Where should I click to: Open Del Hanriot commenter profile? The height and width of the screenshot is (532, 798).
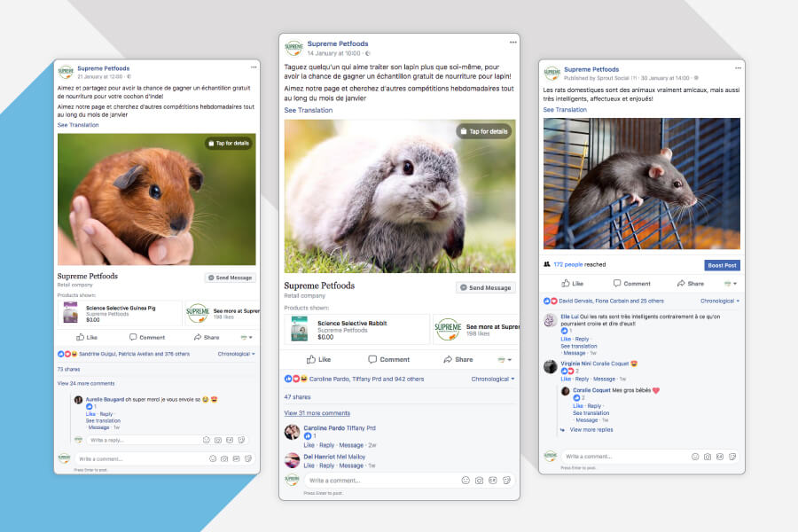tap(318, 457)
